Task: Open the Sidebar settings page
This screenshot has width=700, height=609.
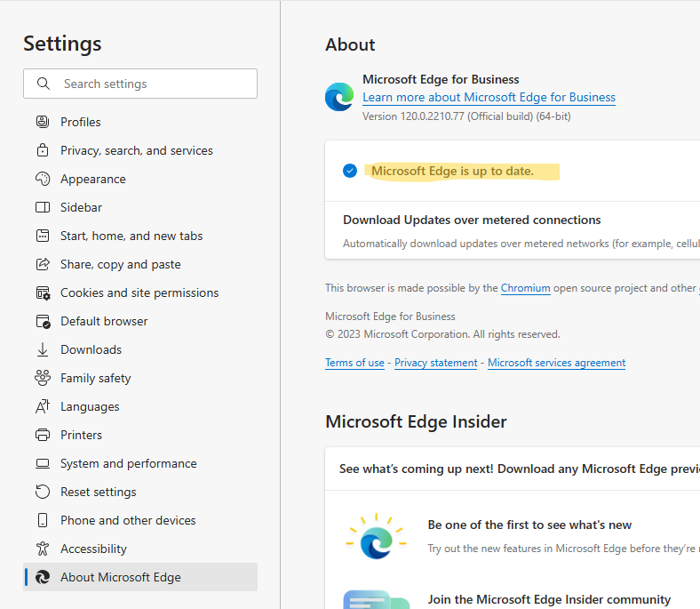Action: 81,207
